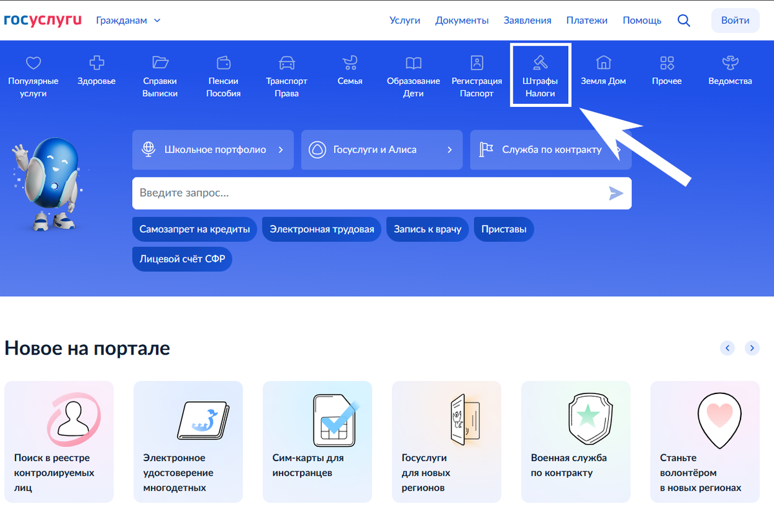774x532 pixels.
Task: Open the Служба по контракту banner
Action: tap(551, 150)
